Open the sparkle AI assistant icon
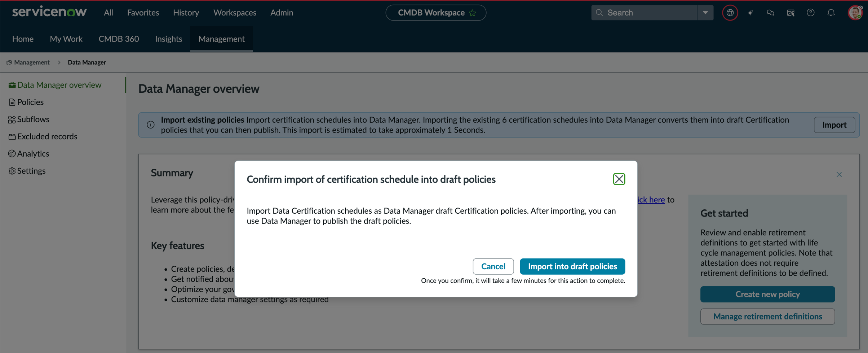The height and width of the screenshot is (353, 868). tap(750, 13)
